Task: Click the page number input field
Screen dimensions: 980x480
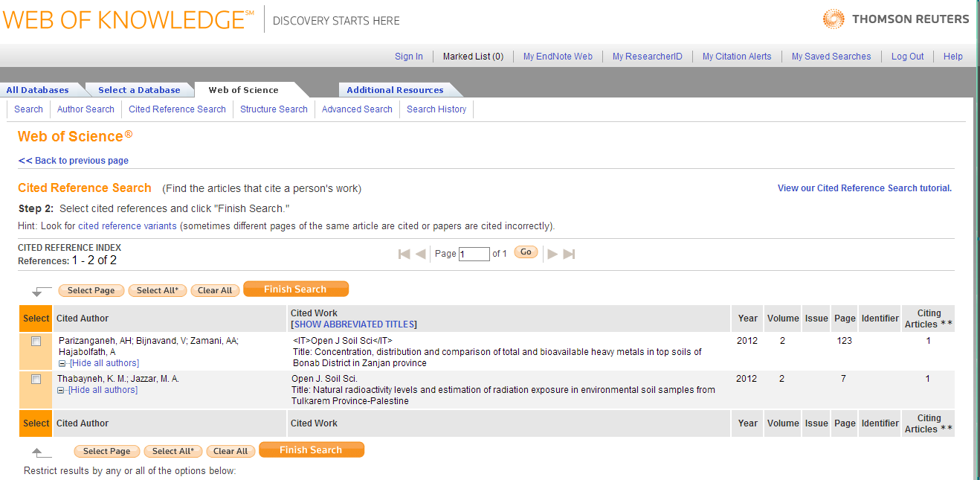Action: 474,254
